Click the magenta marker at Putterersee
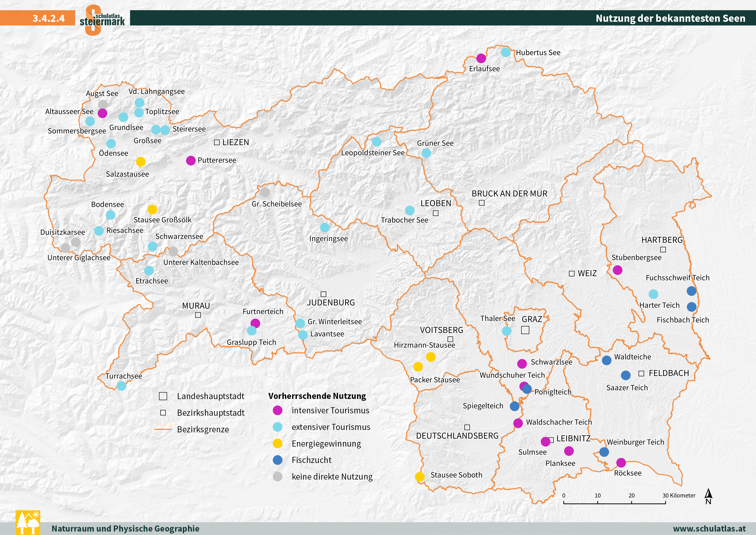The height and width of the screenshot is (535, 756). coord(191,160)
